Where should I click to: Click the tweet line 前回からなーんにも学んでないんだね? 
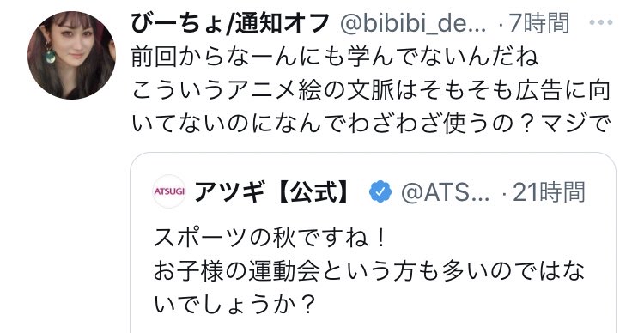click(335, 58)
